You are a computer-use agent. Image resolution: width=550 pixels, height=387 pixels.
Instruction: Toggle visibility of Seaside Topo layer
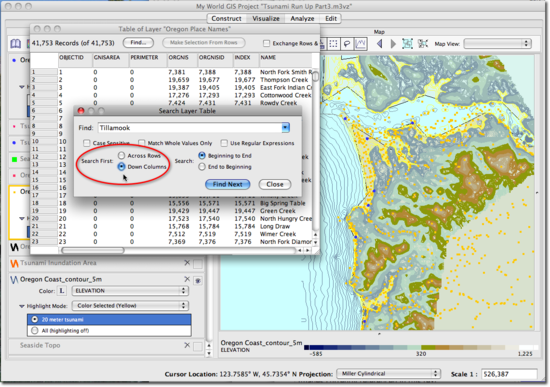point(198,347)
